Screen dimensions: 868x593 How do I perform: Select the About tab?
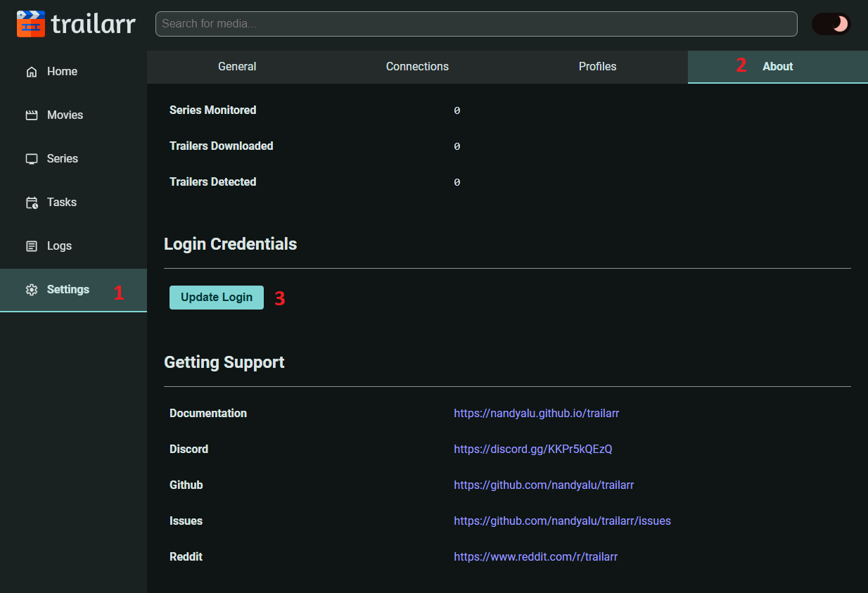777,67
